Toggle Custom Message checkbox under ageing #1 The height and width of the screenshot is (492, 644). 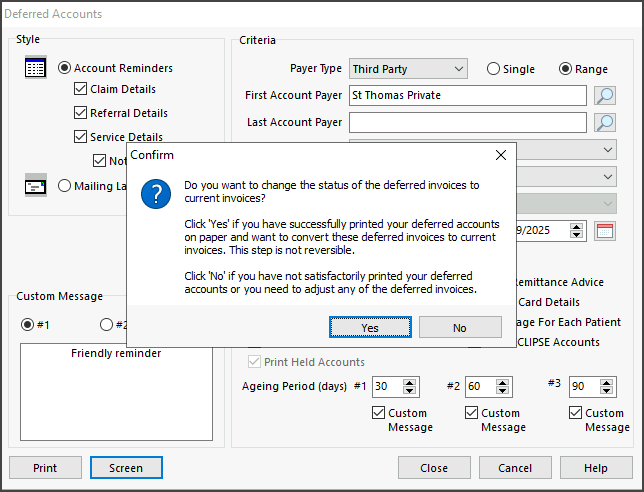(x=378, y=412)
